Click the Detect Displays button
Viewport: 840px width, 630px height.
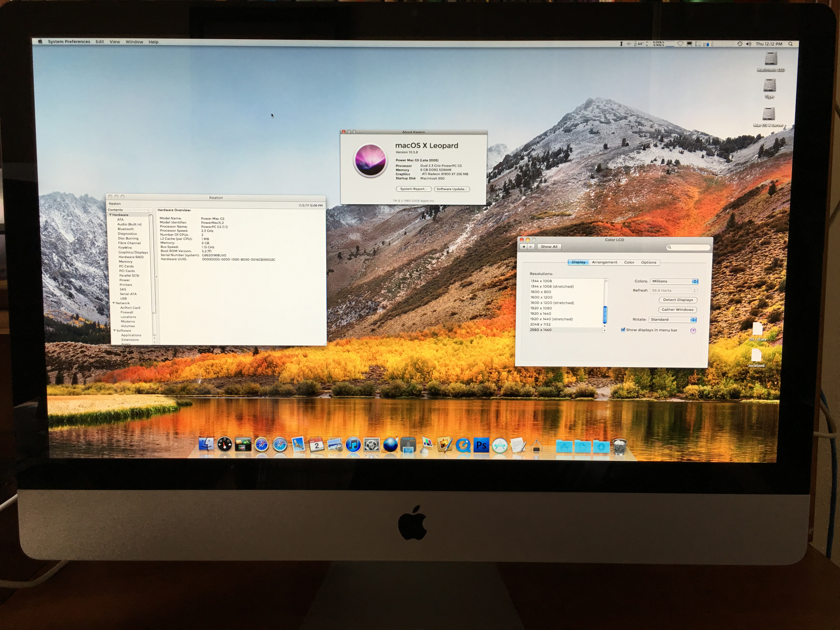[x=678, y=300]
